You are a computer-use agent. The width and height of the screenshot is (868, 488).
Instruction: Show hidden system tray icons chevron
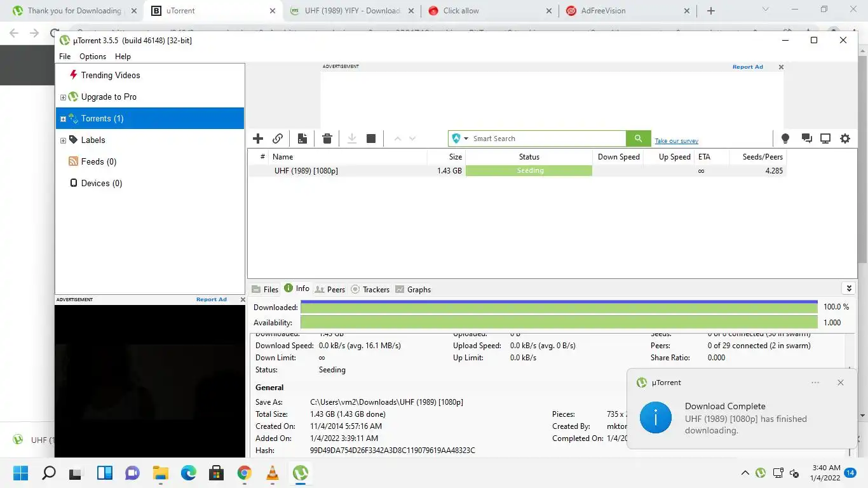point(745,473)
